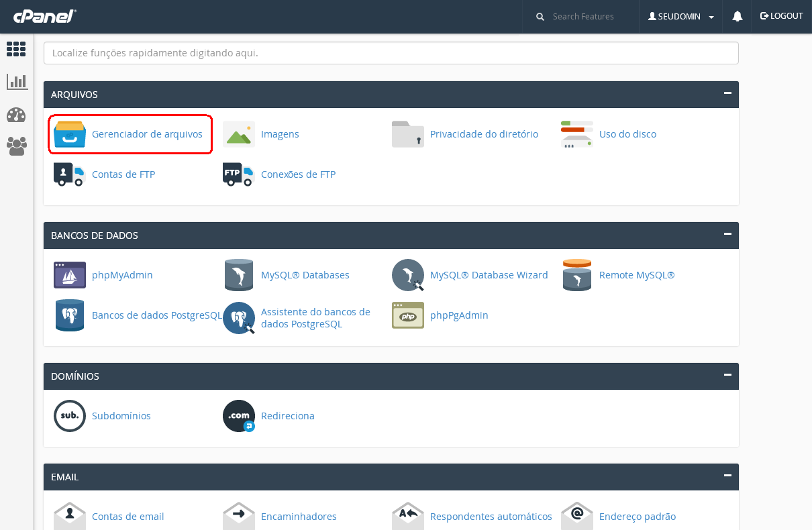Click the MySQL® Databases link
Viewport: 812px width, 530px height.
305,275
